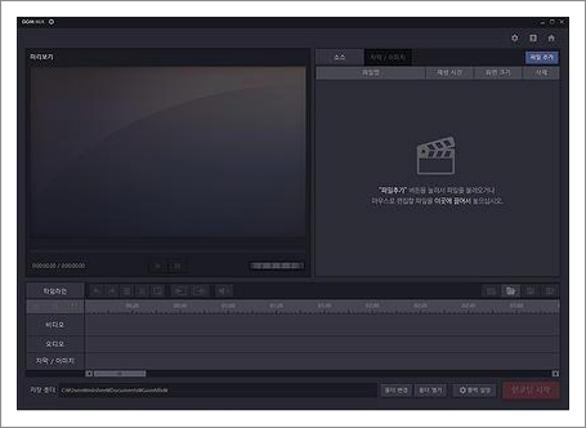Select the 자막 / 이미지 track label
Image resolution: width=586 pixels, height=428 pixels.
[x=55, y=361]
